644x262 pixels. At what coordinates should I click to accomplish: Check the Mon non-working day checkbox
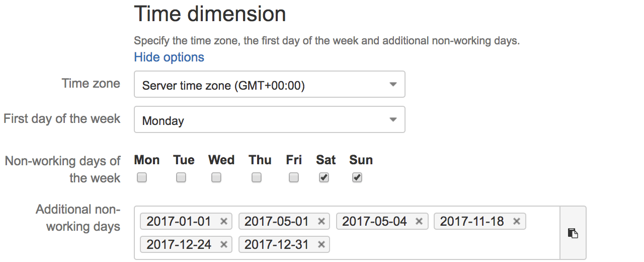(142, 177)
